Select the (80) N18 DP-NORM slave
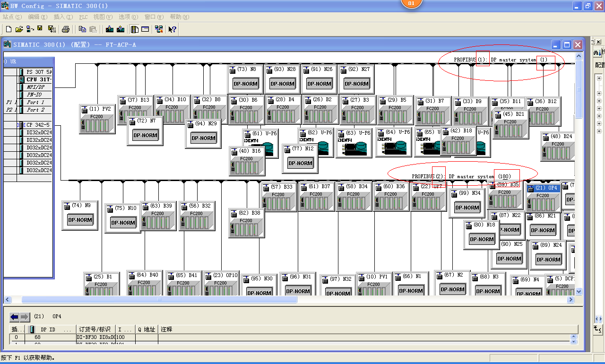This screenshot has width=605, height=364. (482, 235)
